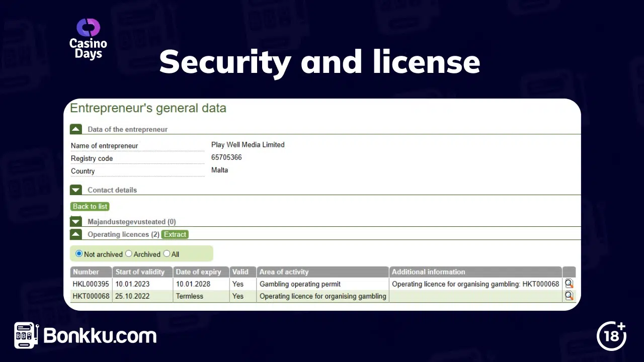
Task: Collapse the Data of the entrepreneur section
Action: [76, 129]
